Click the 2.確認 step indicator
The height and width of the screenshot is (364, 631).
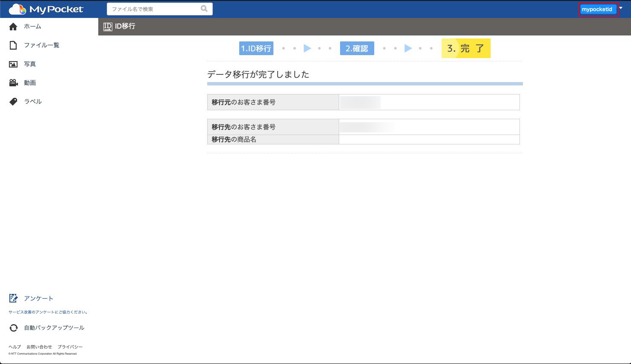[x=357, y=48]
